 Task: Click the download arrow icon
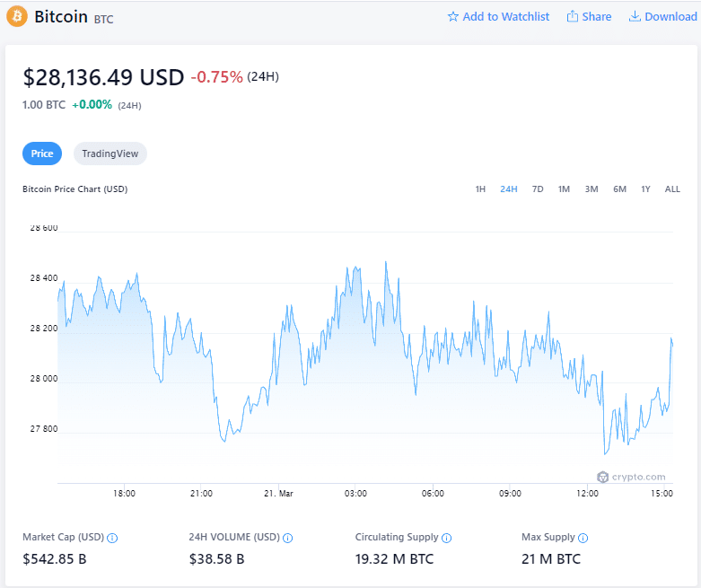[635, 16]
